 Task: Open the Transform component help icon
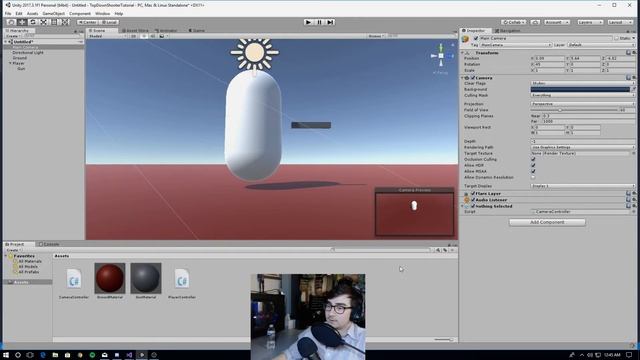click(x=629, y=53)
